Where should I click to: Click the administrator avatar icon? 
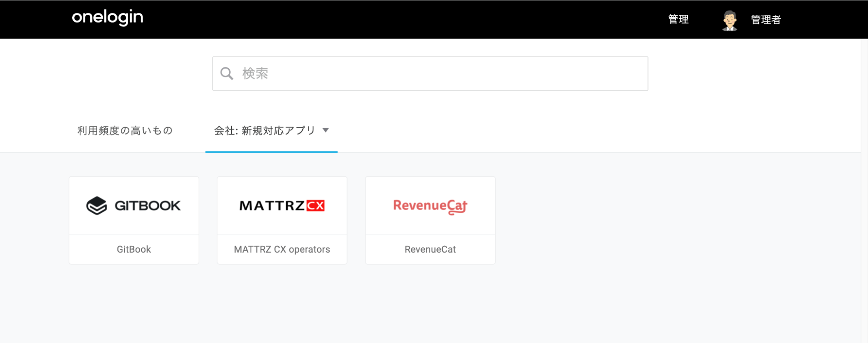tap(729, 20)
